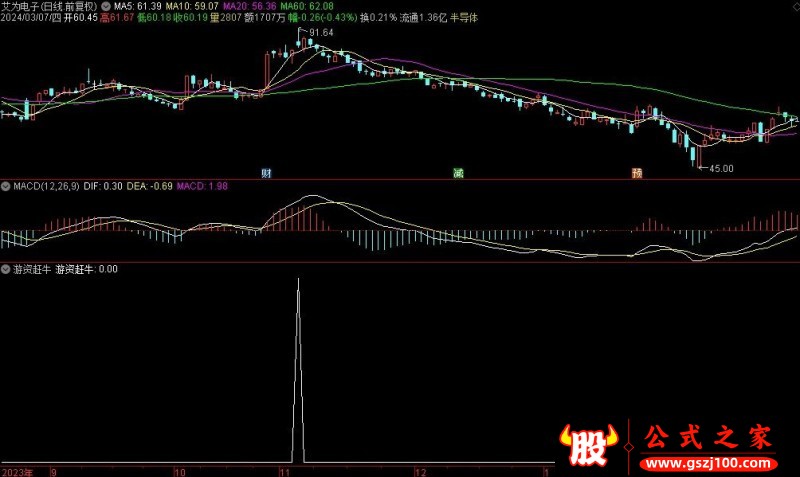Click the 预 earnings forecast marker
Viewport: 800px width, 477px height.
[x=637, y=173]
